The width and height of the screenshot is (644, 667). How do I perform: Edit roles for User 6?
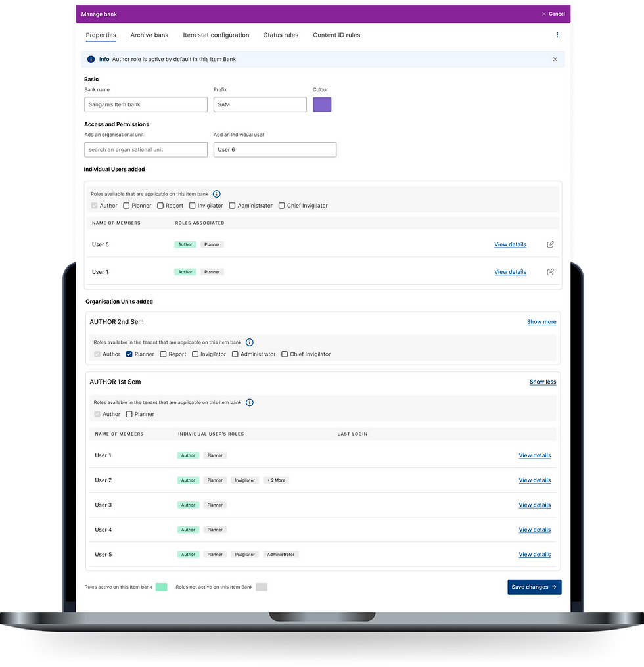tap(551, 244)
